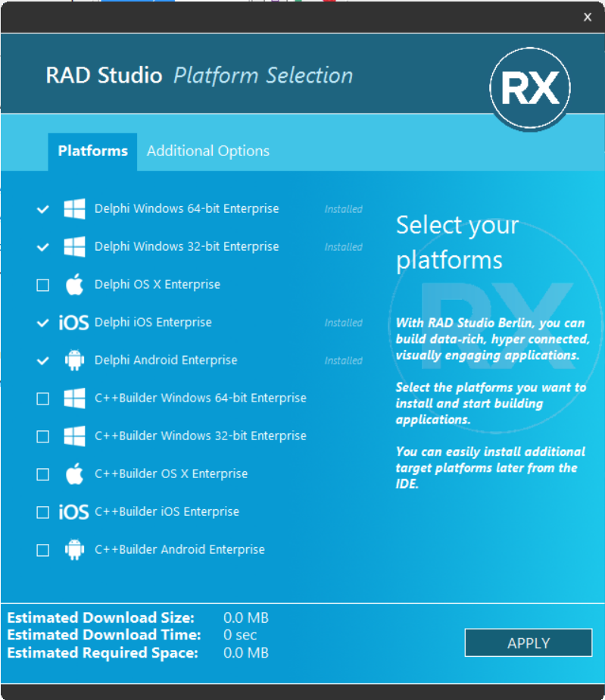This screenshot has width=605, height=700.
Task: Click the 'Platform Selection' subtitle text
Action: [264, 76]
